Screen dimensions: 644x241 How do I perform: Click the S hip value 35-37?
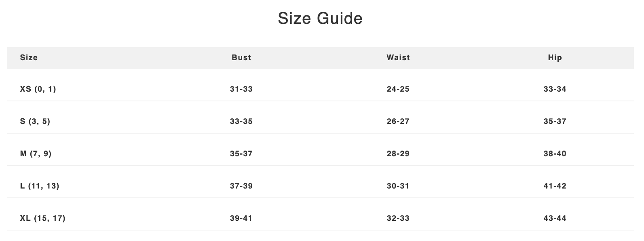pyautogui.click(x=555, y=122)
